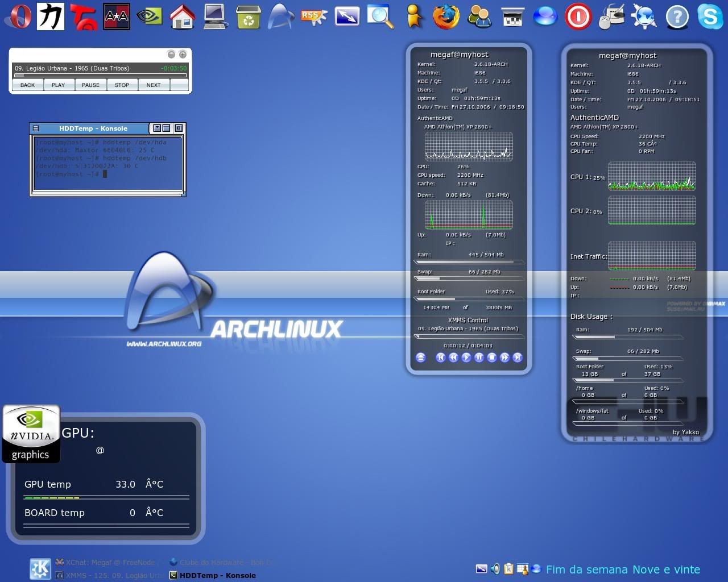Click the NVIDIA graphics logo on GPU widget
Image resolution: width=728 pixels, height=582 pixels.
31,434
